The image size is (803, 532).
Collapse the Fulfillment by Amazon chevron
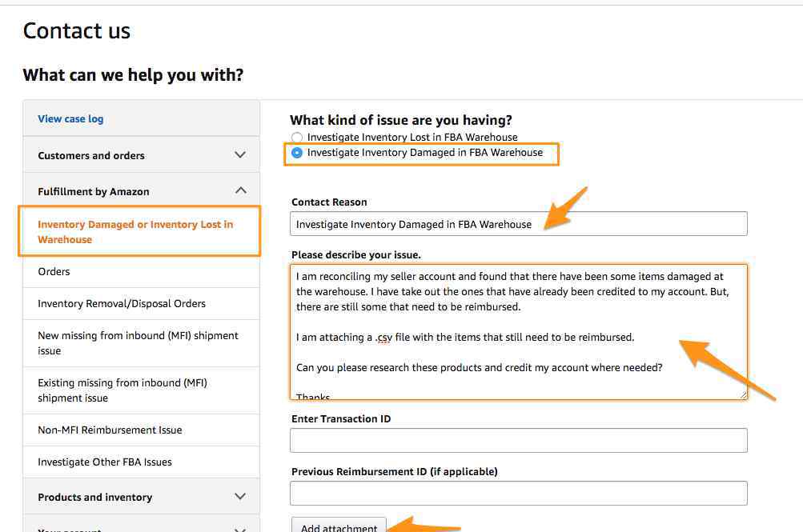tap(240, 190)
